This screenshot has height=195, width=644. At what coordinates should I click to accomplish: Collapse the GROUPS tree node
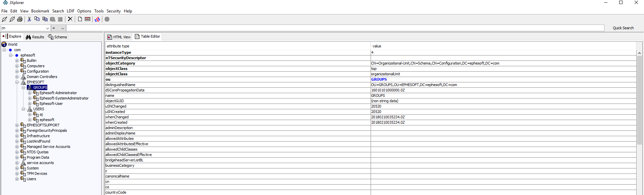(23, 87)
